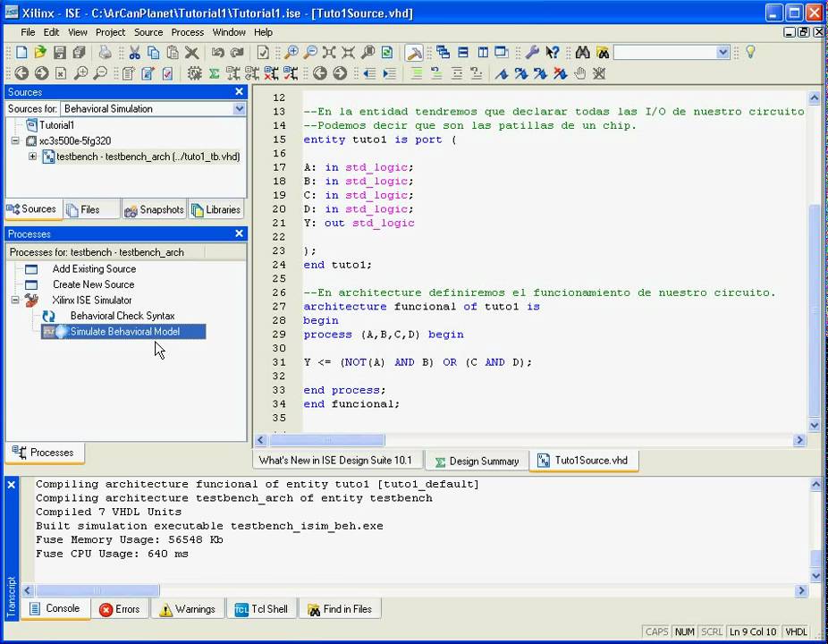Click the cascade windows icon
Viewport: 828px width, 644px height.
443,52
